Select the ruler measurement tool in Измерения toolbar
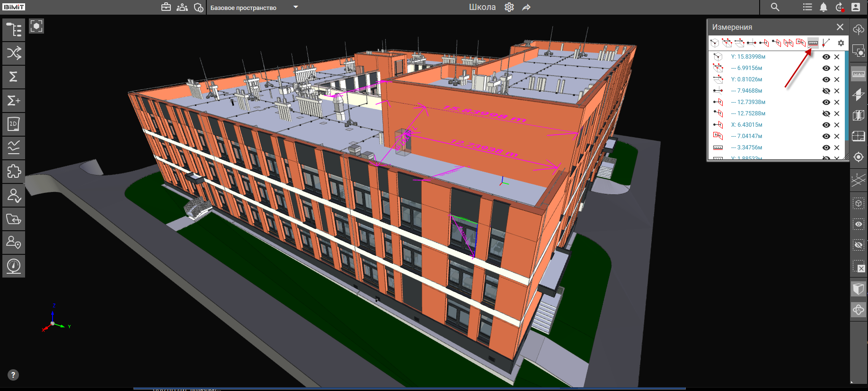The width and height of the screenshot is (868, 391). 813,43
